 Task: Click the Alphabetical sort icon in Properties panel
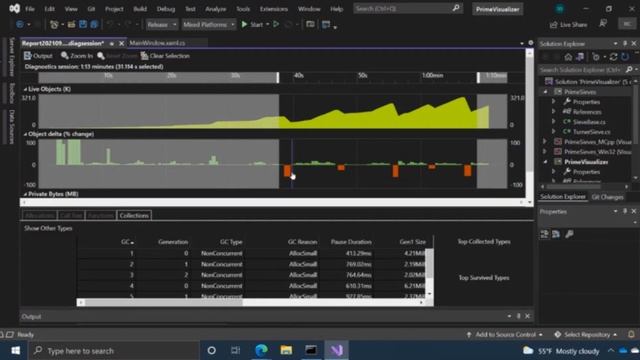[556, 234]
